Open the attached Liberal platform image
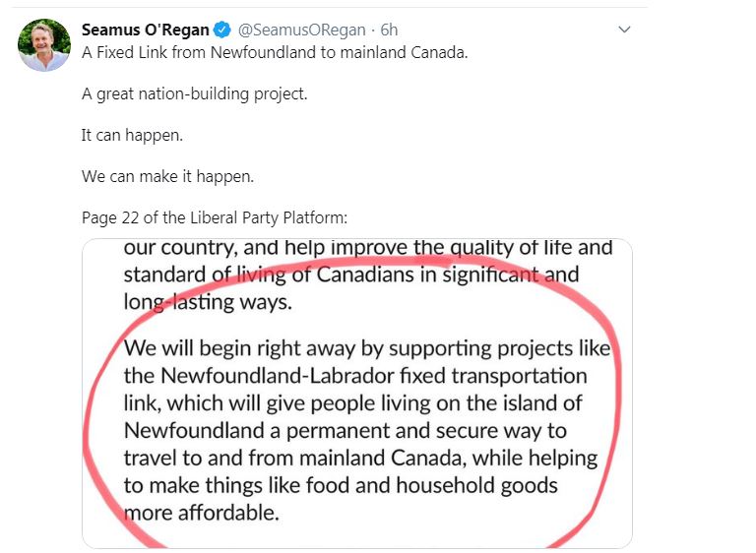The image size is (756, 553). coord(357,394)
